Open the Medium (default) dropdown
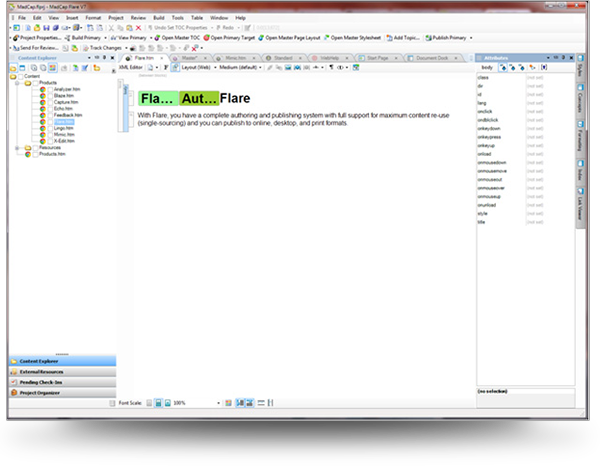600x466 pixels. click(x=261, y=67)
